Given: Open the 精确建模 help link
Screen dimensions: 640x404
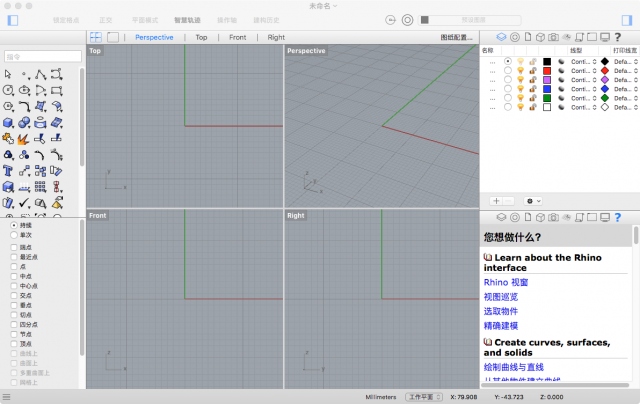Looking at the screenshot, I should click(501, 326).
